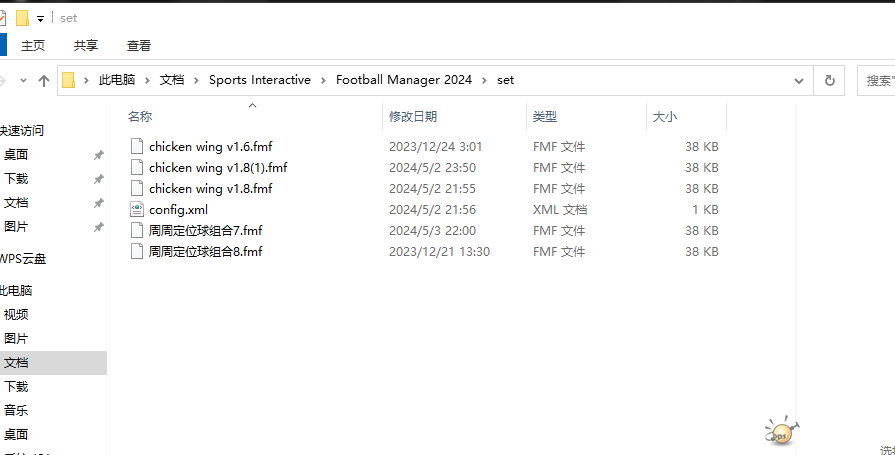
Task: Click the set breadcrumb segment
Action: click(x=505, y=80)
